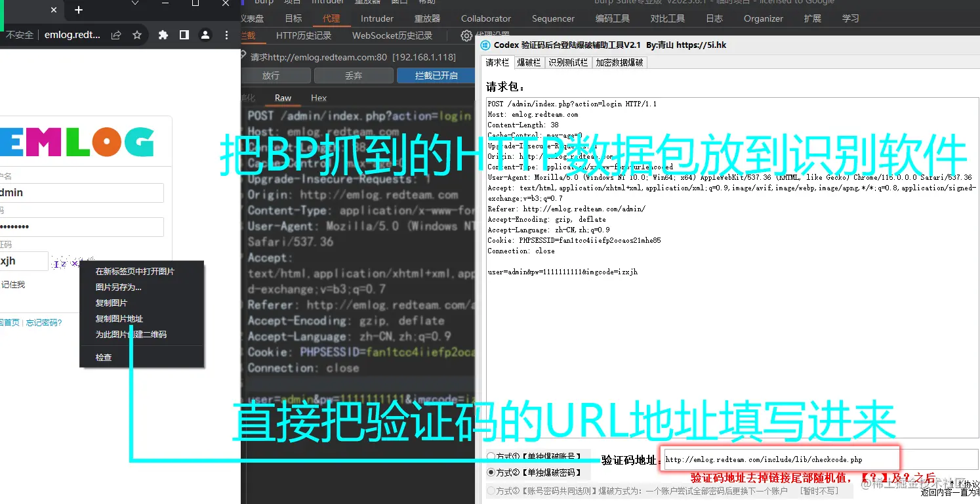Select 为此图片创建二维码 in the context menu
Image resolution: width=980 pixels, height=504 pixels.
(x=131, y=334)
